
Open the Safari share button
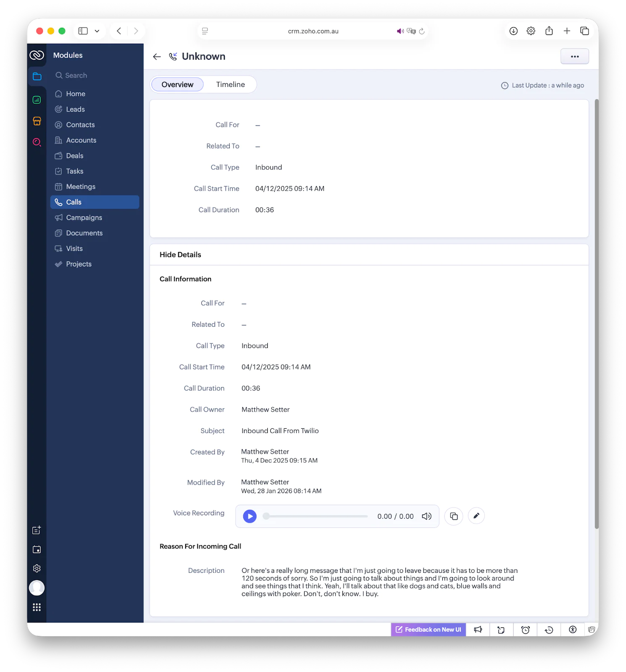pos(549,31)
